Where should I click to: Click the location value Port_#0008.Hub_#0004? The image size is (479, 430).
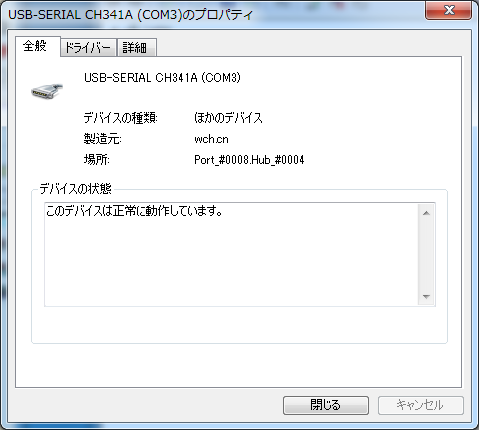pos(249,160)
